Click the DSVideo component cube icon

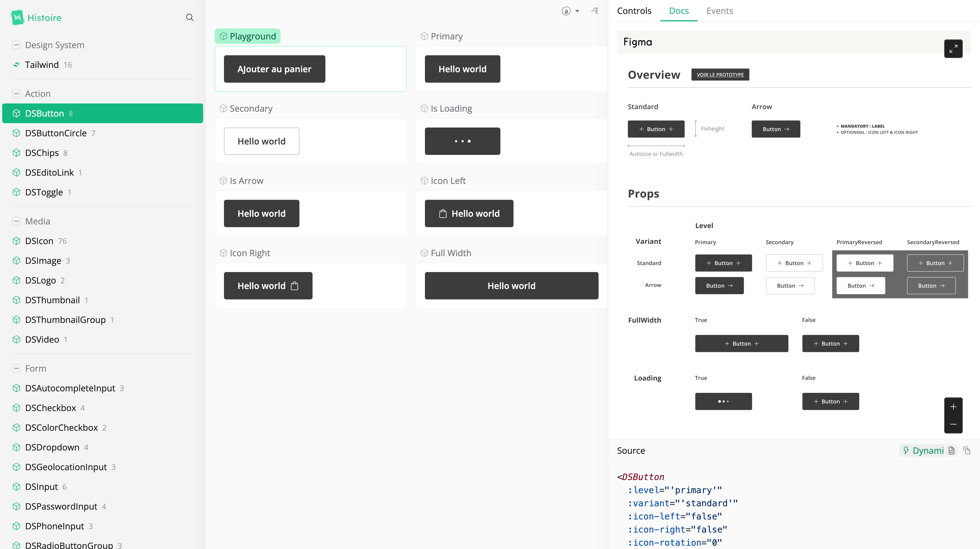[17, 339]
